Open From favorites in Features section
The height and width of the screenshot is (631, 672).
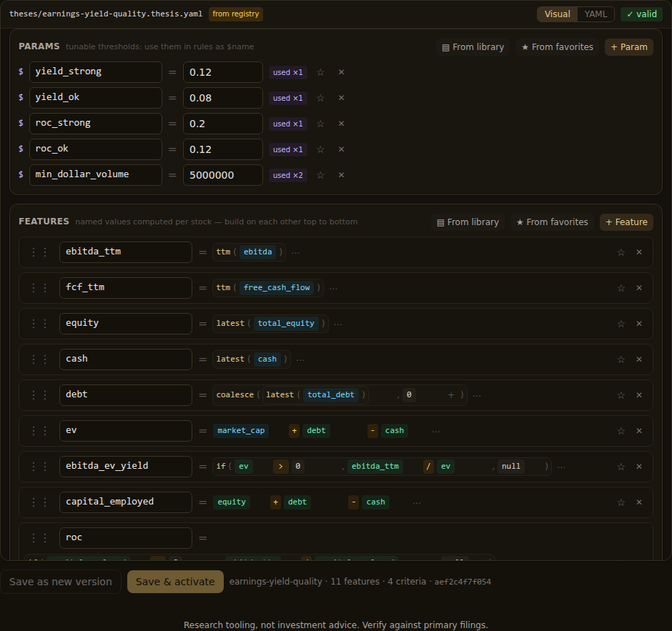[552, 222]
